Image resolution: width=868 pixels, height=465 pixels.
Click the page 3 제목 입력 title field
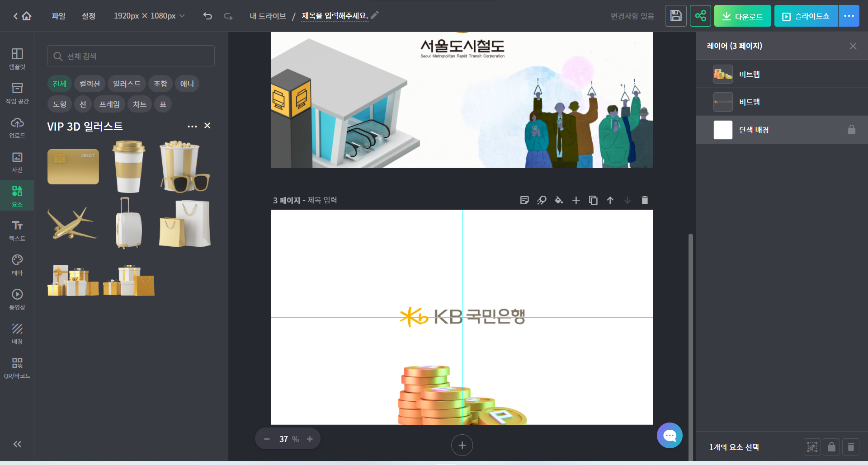pyautogui.click(x=322, y=200)
